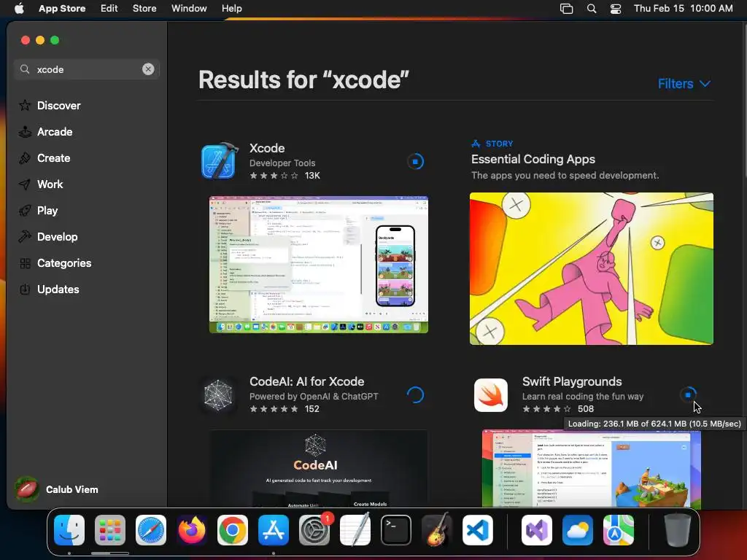Open Maps from the Dock

[x=619, y=530]
